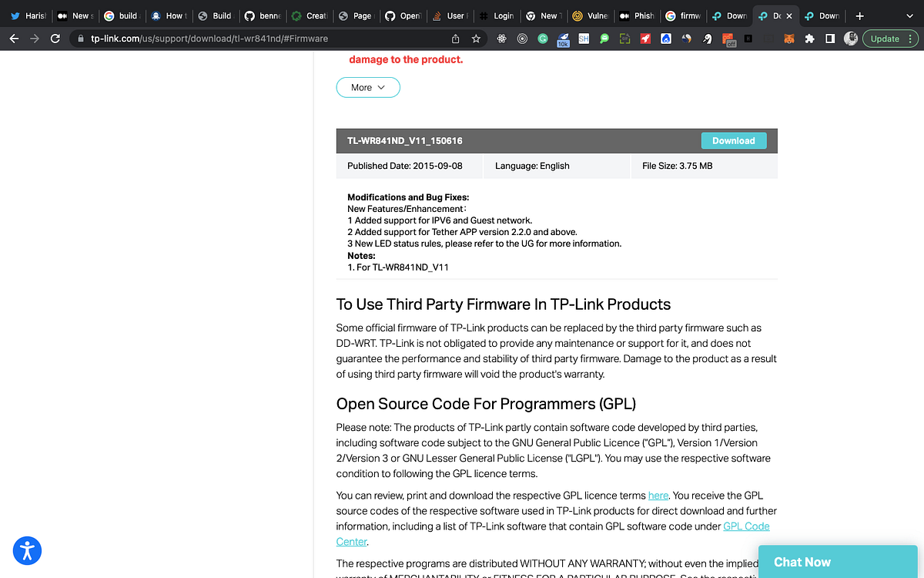Navigate back using the back arrow
The image size is (924, 578).
click(x=15, y=37)
